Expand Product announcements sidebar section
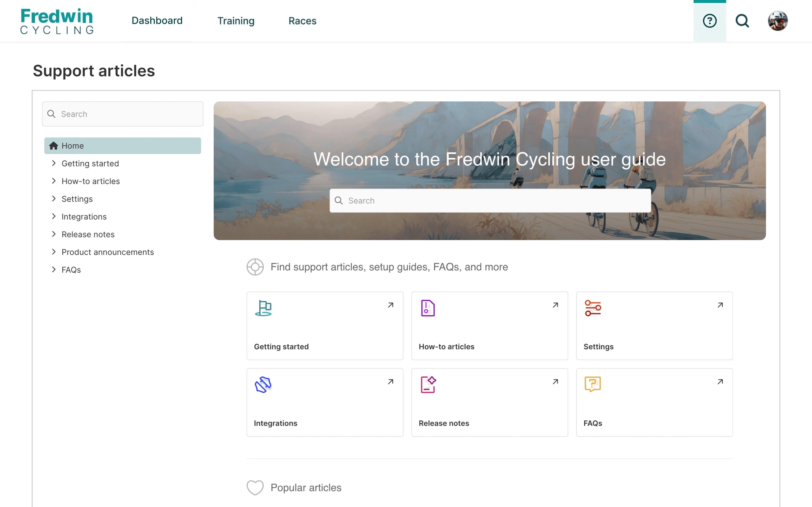Viewport: 812px width, 507px height. pyautogui.click(x=54, y=252)
